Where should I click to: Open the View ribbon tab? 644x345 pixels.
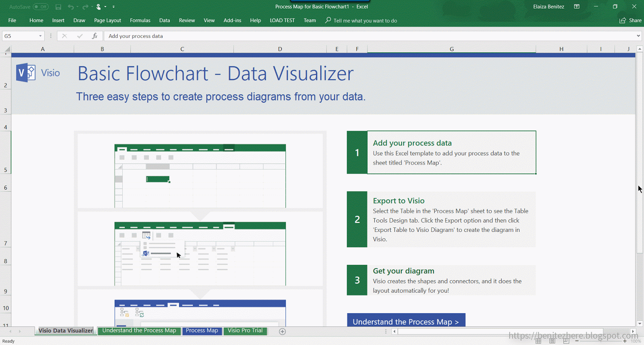[x=209, y=21]
